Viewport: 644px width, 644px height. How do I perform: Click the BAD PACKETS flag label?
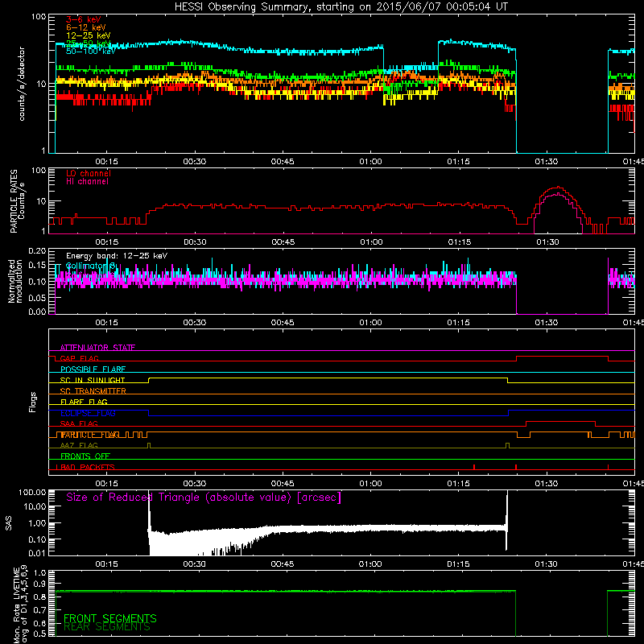(x=86, y=467)
